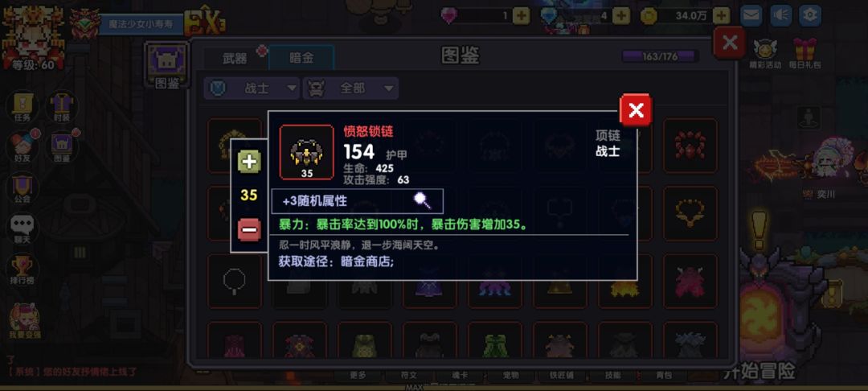The height and width of the screenshot is (391, 868).
Task: Click the magnifier on +3随机属性
Action: [423, 200]
